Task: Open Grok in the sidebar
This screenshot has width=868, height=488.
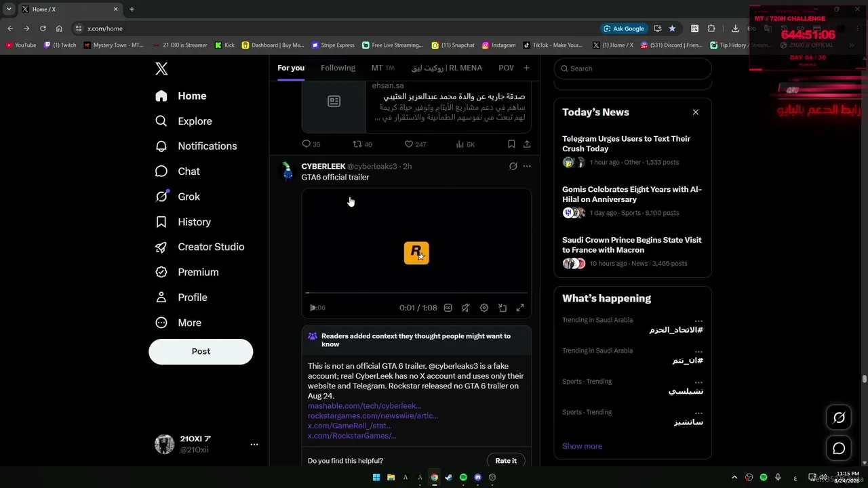Action: [177, 197]
